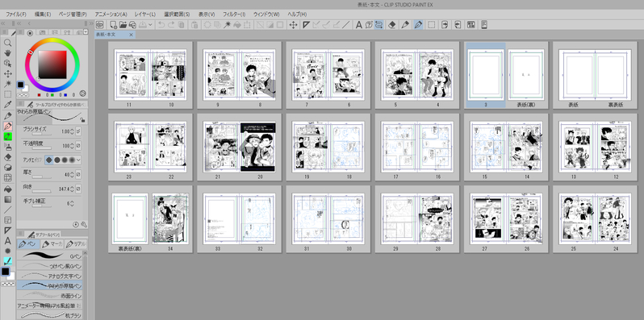Adjust the direction 347.4 stepper arrows
The image size is (644, 320).
click(x=73, y=189)
